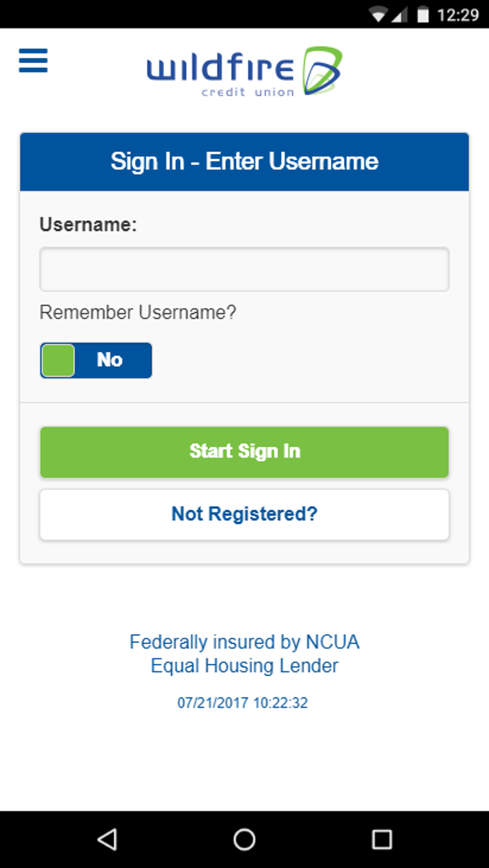Tap the Not Registered? button

click(x=244, y=514)
